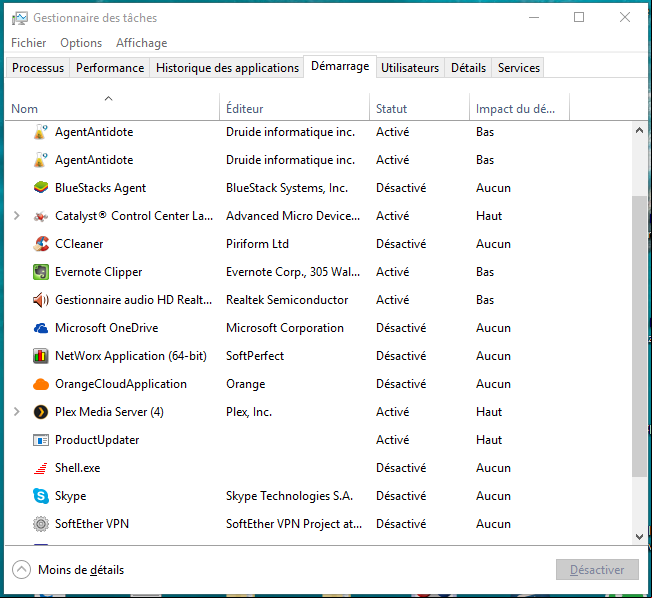This screenshot has height=598, width=652.
Task: Select Gestionnaire audio HD Realtek entry
Action: (133, 300)
